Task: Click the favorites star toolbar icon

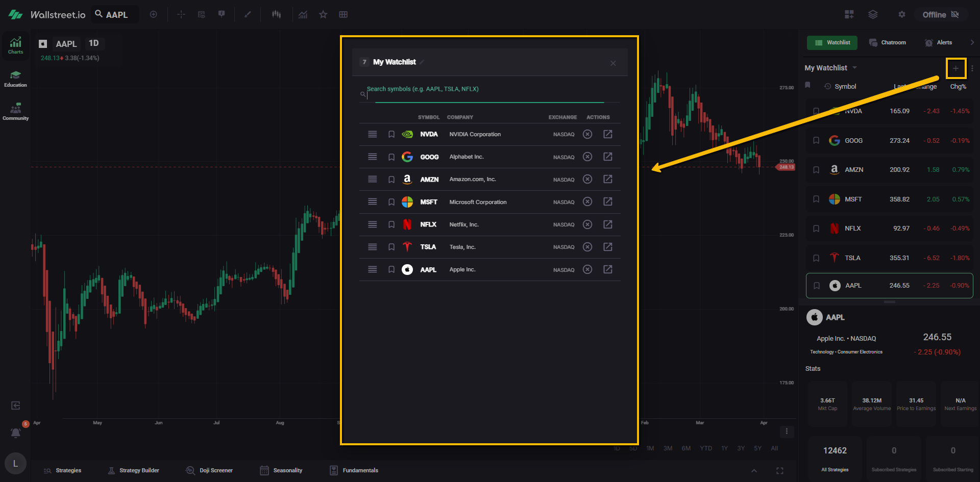Action: (323, 15)
